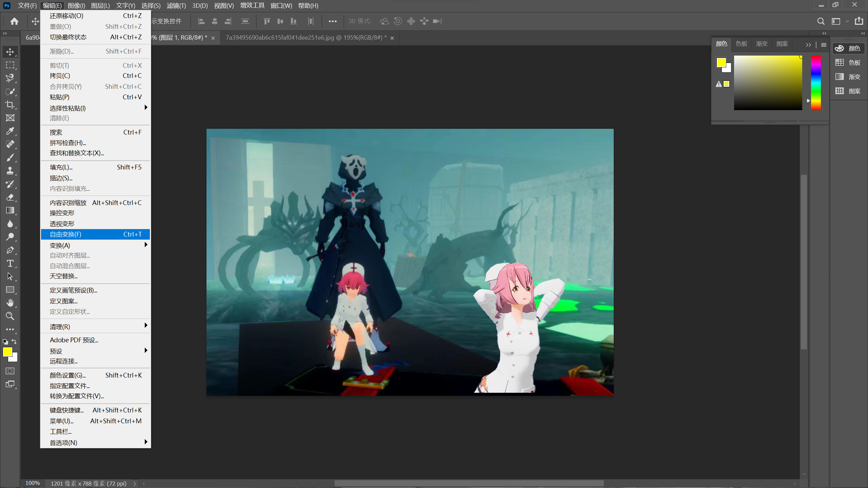Select the Clone Stamp tool
The height and width of the screenshot is (488, 868).
pyautogui.click(x=10, y=171)
